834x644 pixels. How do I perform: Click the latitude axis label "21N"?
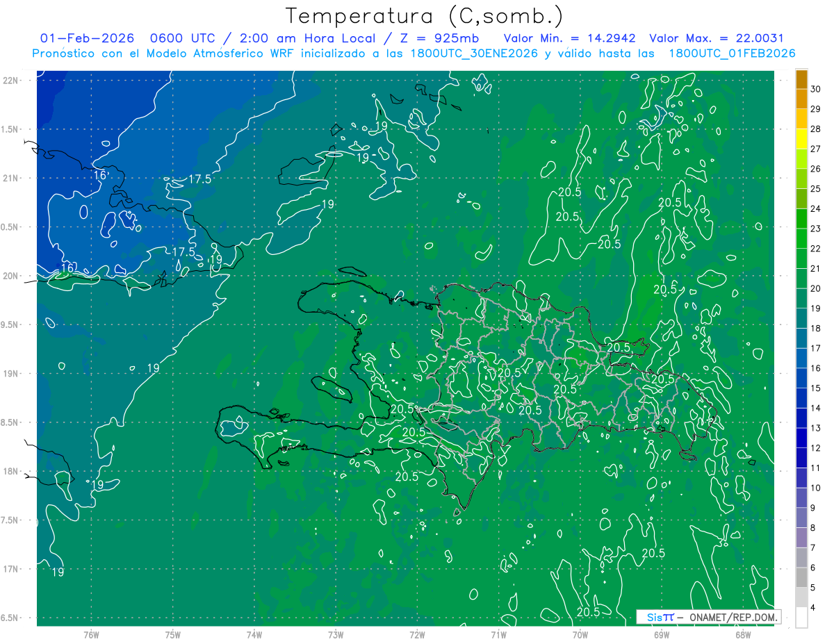tap(11, 178)
